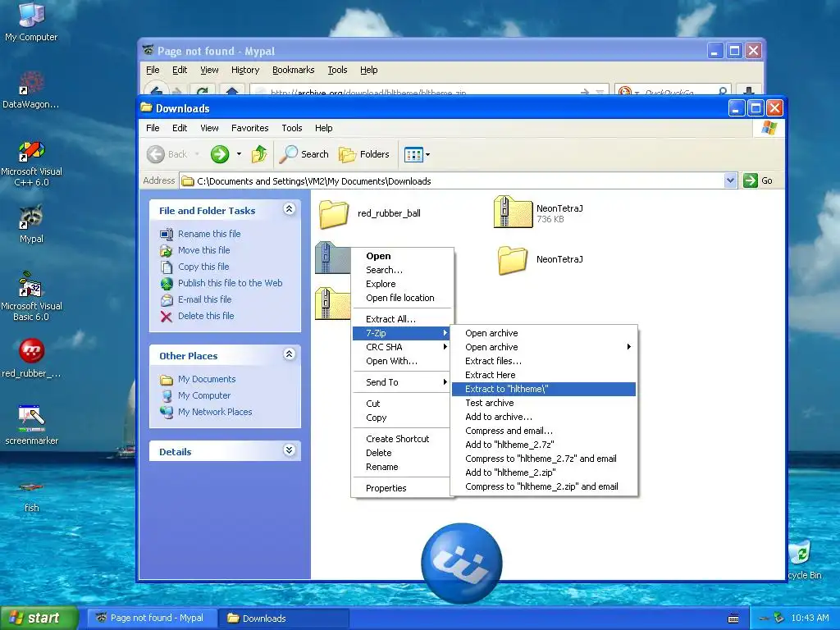Choose Add to "hltheme_2.7z"
This screenshot has height=630, width=840.
[544, 445]
